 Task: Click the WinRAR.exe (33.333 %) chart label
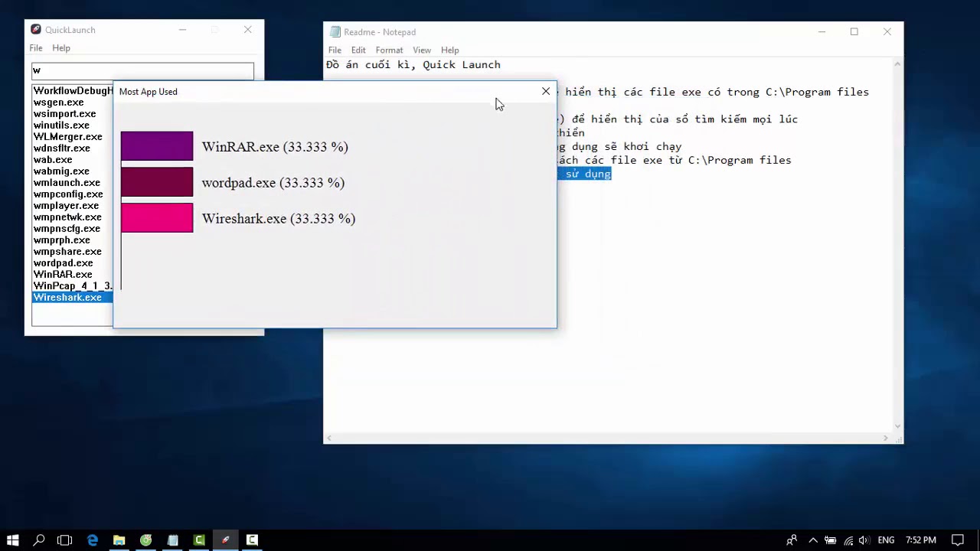275,147
